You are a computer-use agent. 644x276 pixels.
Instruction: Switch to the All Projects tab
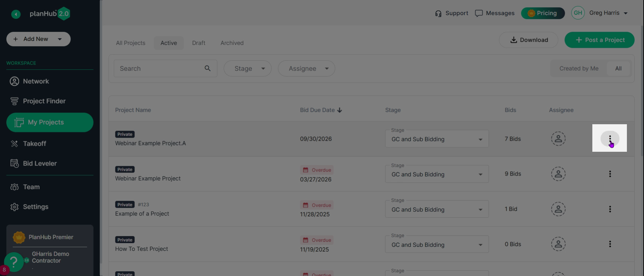130,43
